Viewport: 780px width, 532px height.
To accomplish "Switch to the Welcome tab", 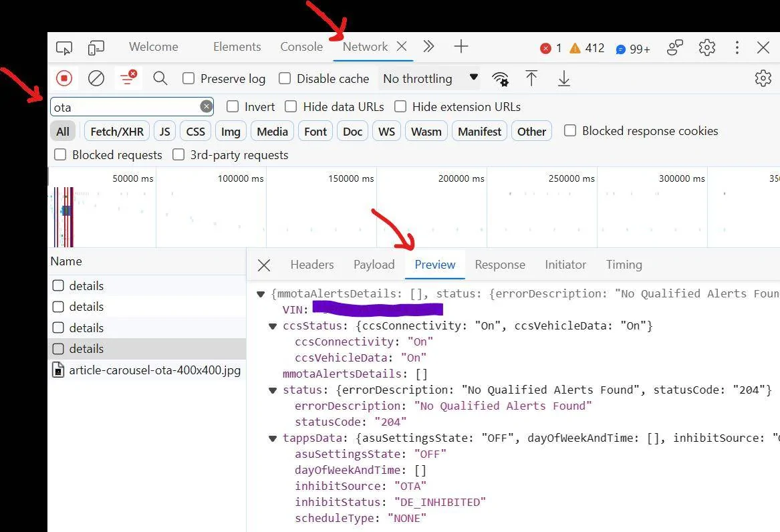I will [153, 47].
